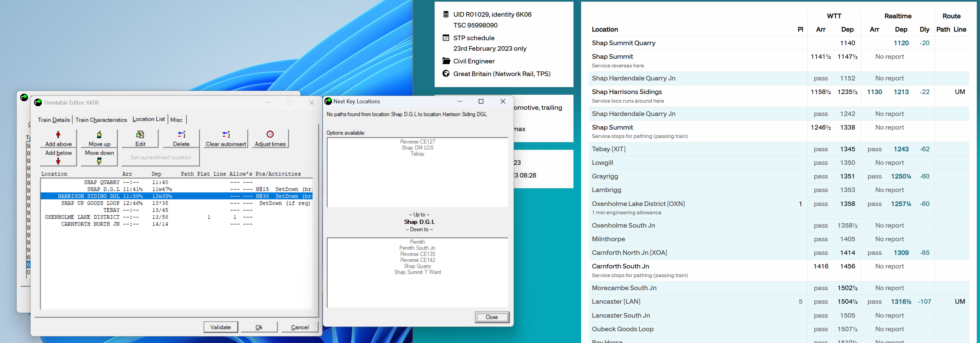Click Carnforth North Jn [XOA] location

click(x=629, y=252)
